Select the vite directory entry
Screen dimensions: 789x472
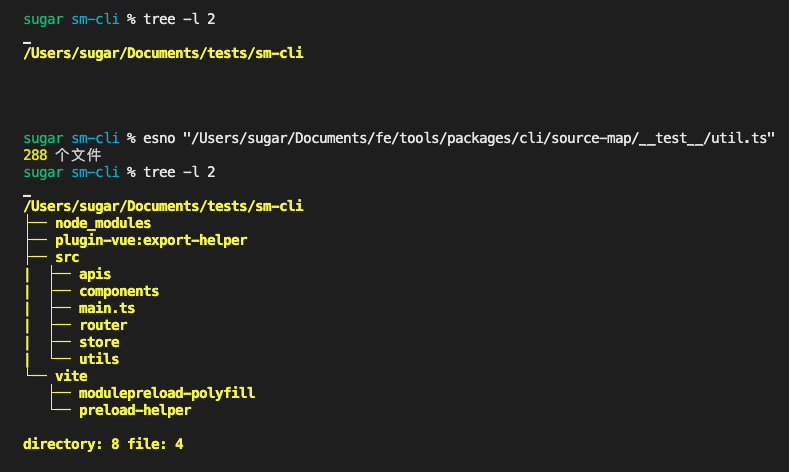(x=71, y=376)
